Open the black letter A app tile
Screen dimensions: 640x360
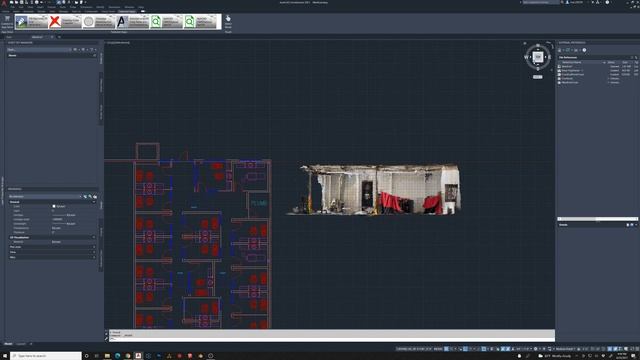[132, 22]
